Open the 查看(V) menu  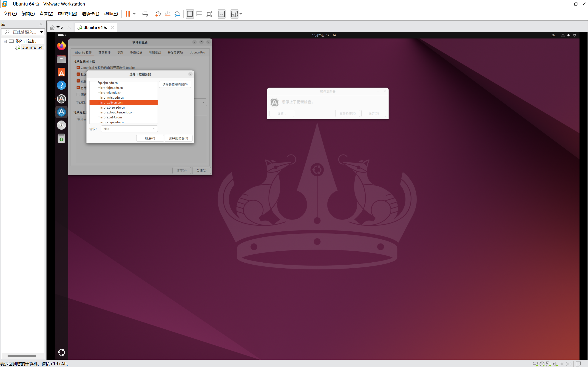point(46,14)
